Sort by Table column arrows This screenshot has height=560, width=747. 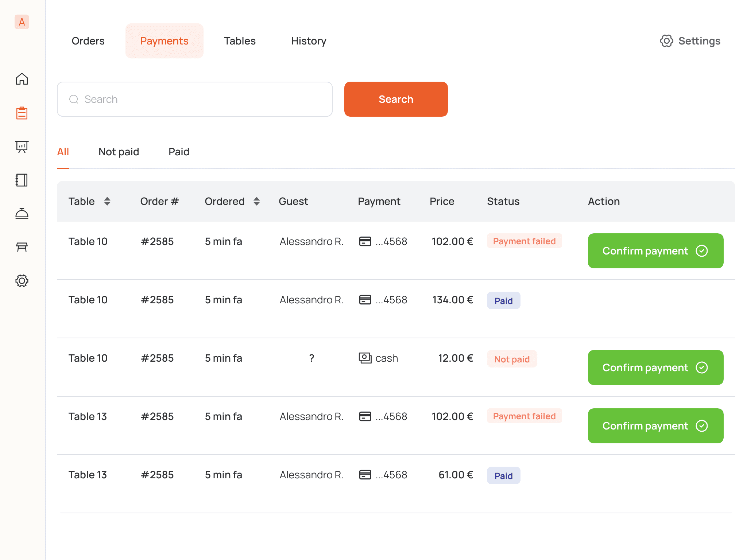107,201
